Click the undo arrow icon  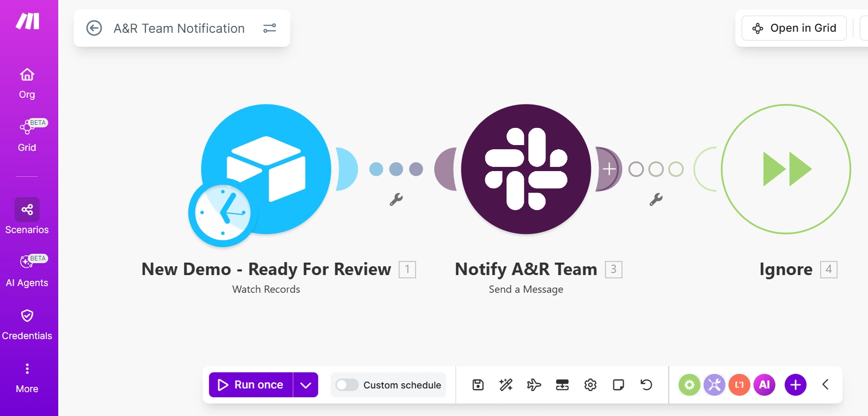coord(646,385)
